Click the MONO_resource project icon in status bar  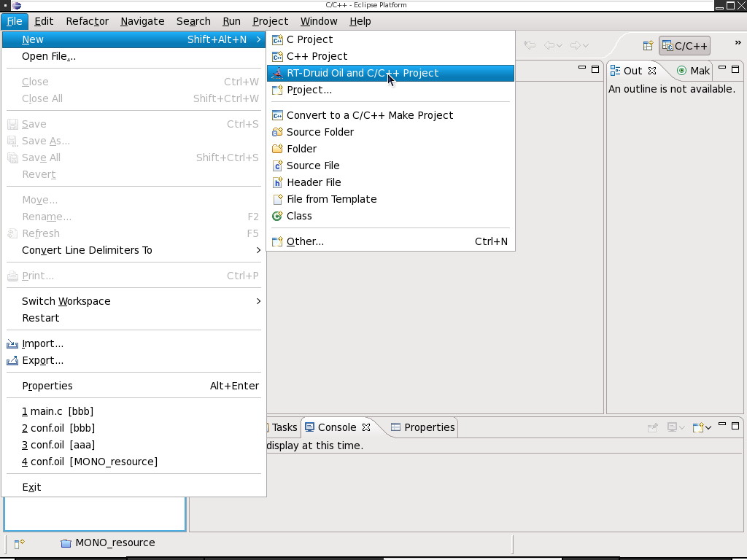point(66,542)
